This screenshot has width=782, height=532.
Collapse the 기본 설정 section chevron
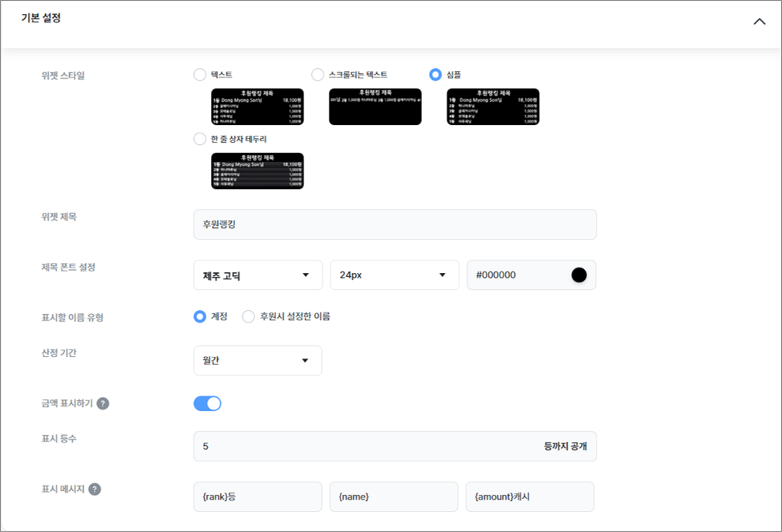[759, 22]
